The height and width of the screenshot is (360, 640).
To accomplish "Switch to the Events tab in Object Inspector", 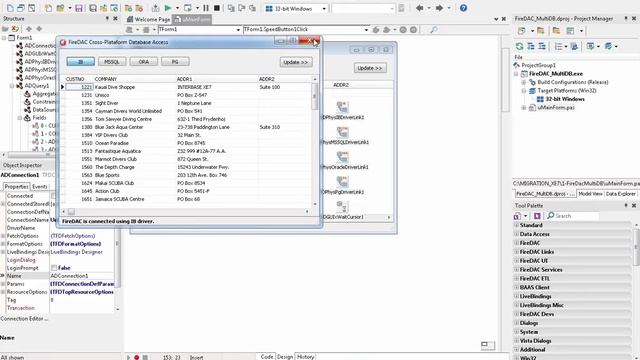I will [x=40, y=187].
